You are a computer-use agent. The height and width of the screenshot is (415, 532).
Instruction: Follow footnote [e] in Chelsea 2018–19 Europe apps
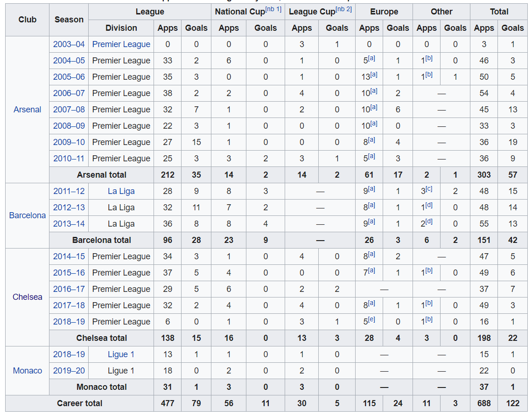372,319
